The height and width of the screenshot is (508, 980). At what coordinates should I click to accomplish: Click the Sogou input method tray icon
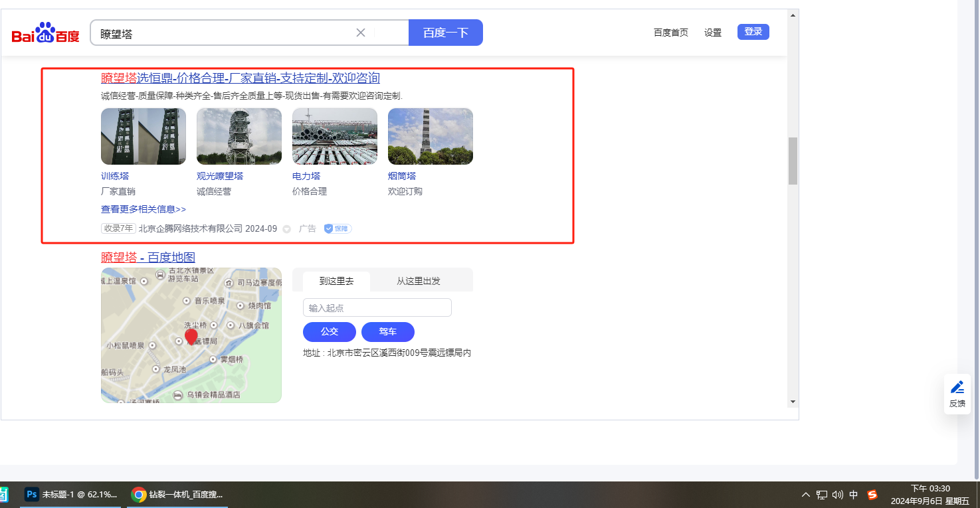click(872, 495)
